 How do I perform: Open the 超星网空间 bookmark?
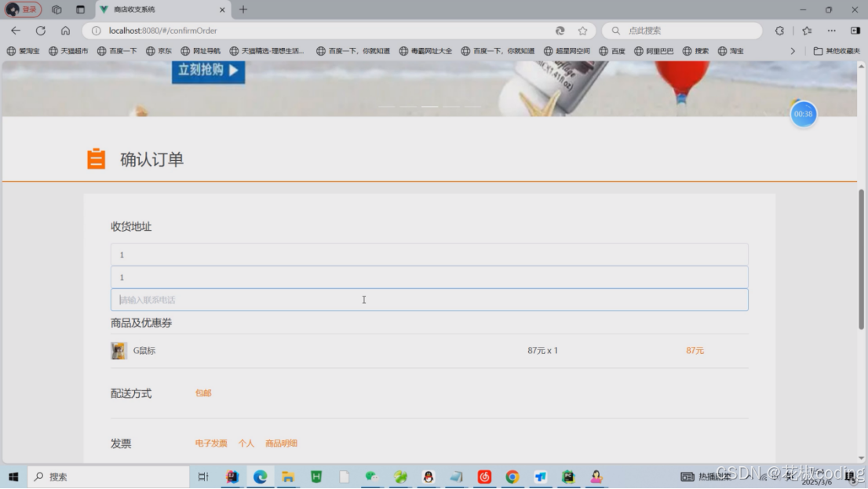coord(567,51)
